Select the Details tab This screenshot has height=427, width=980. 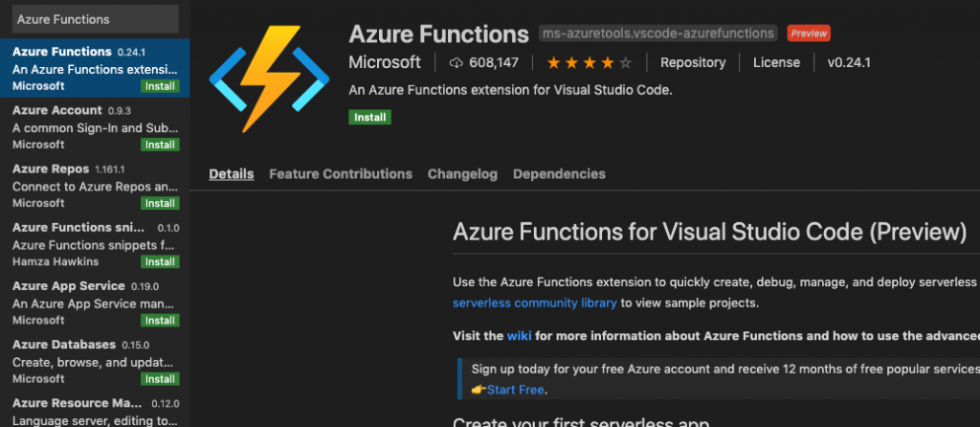tap(232, 174)
